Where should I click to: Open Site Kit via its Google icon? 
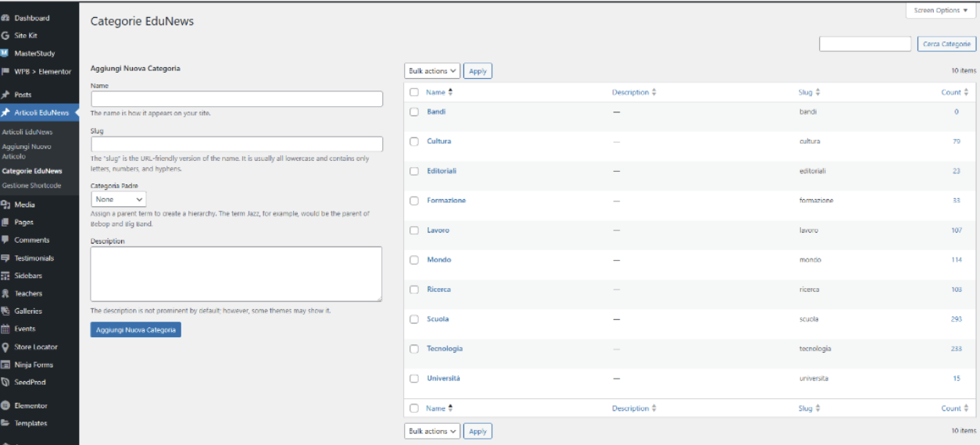tap(5, 36)
